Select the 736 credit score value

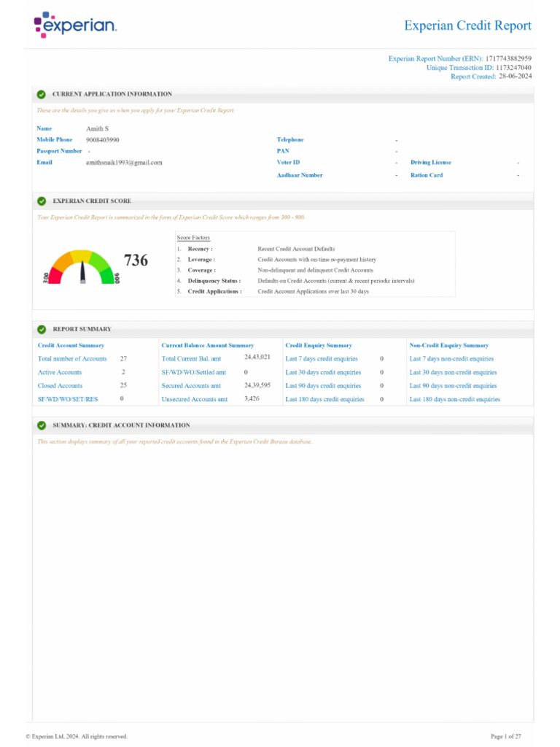[x=136, y=260]
